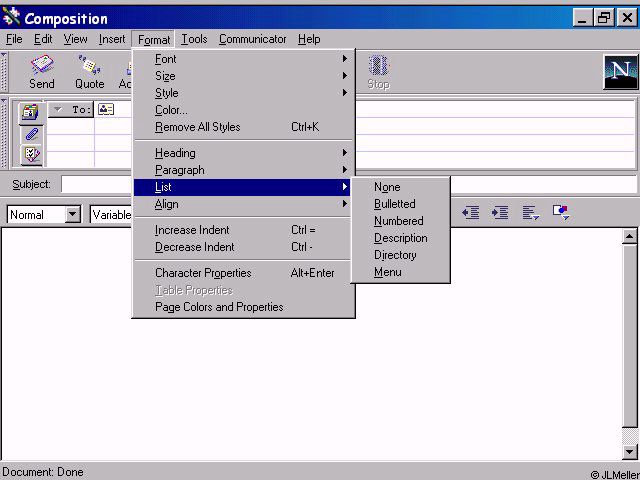Click the scrollbar down arrow

click(630, 451)
